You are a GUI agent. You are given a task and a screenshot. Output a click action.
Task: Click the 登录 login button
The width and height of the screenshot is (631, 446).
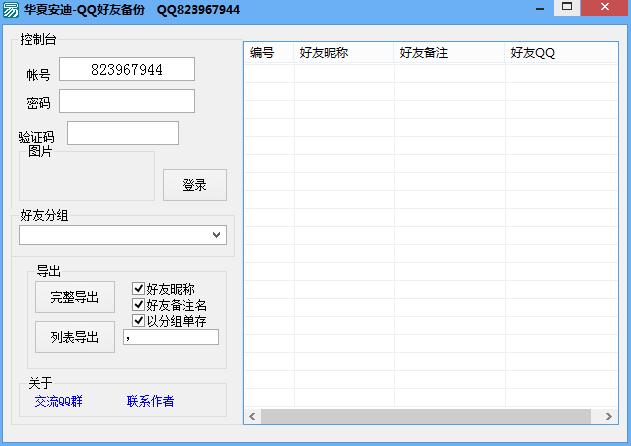click(195, 185)
